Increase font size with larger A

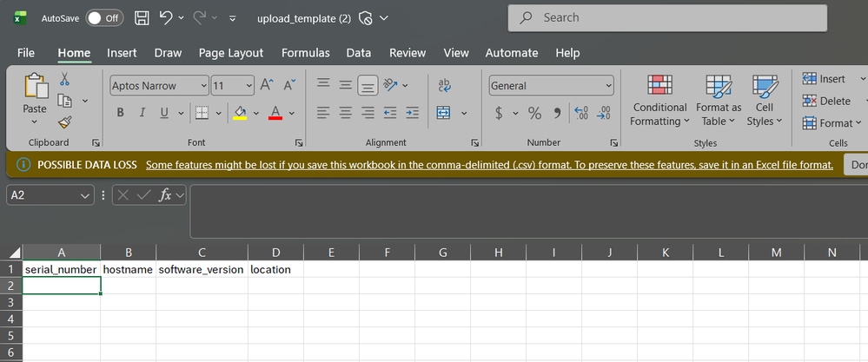tap(267, 85)
